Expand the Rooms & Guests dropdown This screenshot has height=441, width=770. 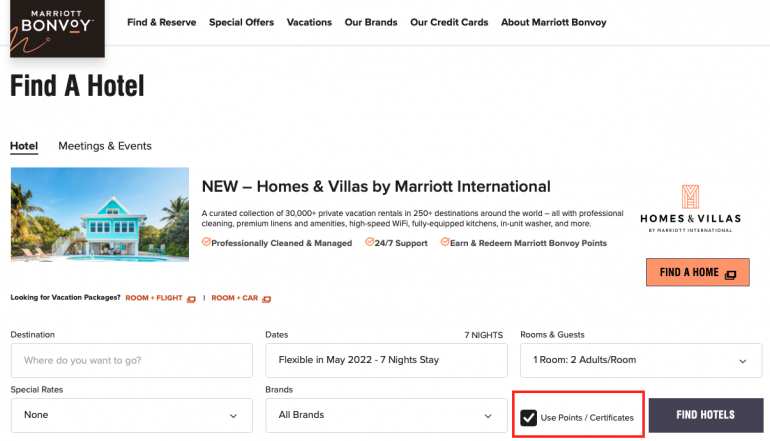(641, 360)
